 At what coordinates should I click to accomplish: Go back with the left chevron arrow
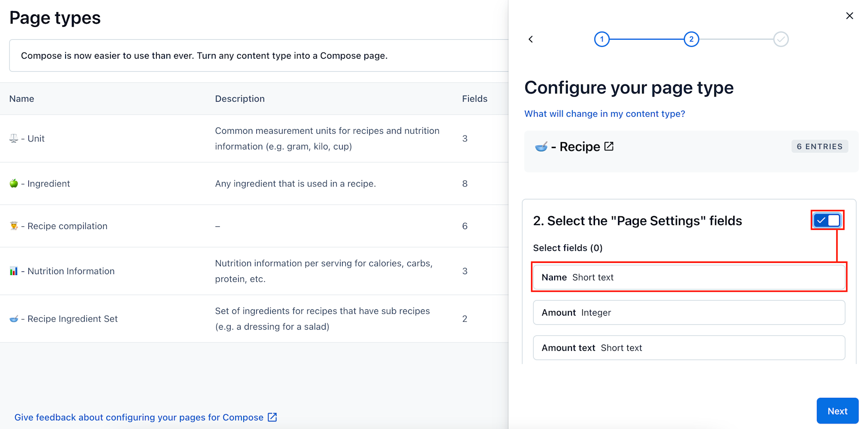coord(531,39)
